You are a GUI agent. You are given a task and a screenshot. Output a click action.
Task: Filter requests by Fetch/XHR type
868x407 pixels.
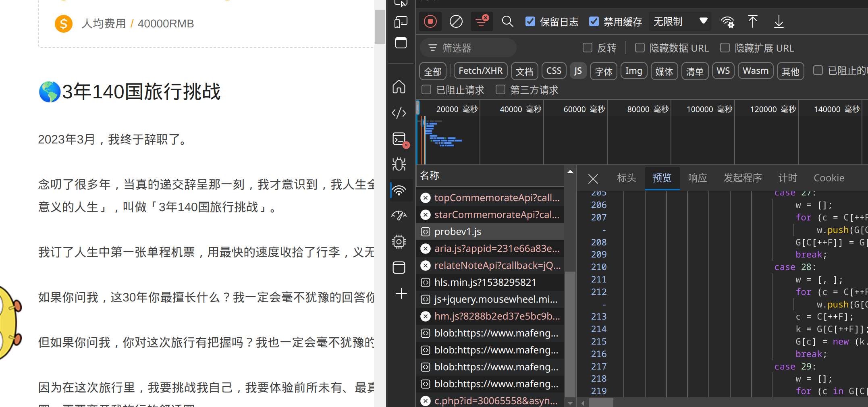click(480, 71)
